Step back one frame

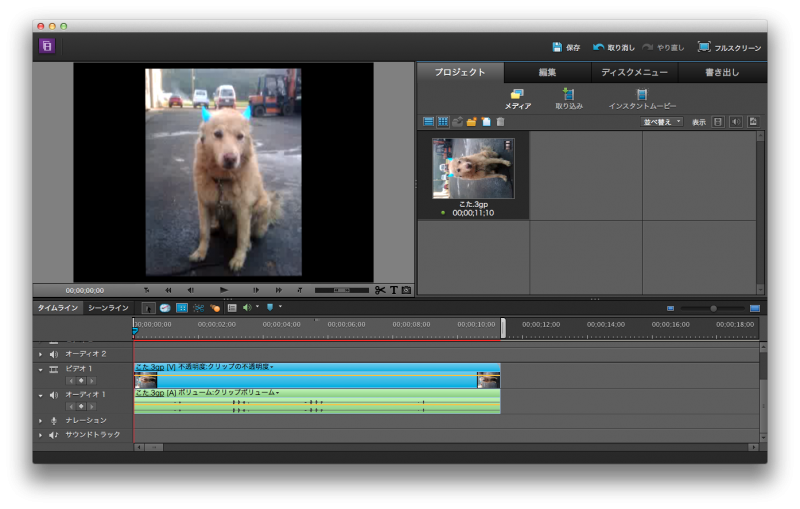coord(190,290)
